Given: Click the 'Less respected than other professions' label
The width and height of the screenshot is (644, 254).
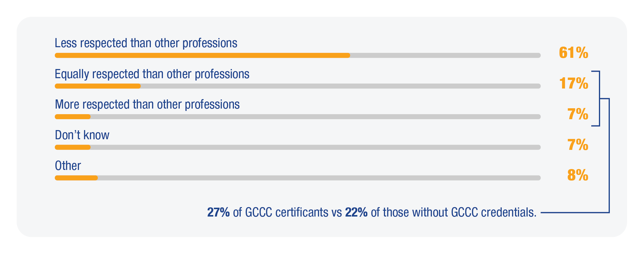Looking at the screenshot, I should [146, 43].
